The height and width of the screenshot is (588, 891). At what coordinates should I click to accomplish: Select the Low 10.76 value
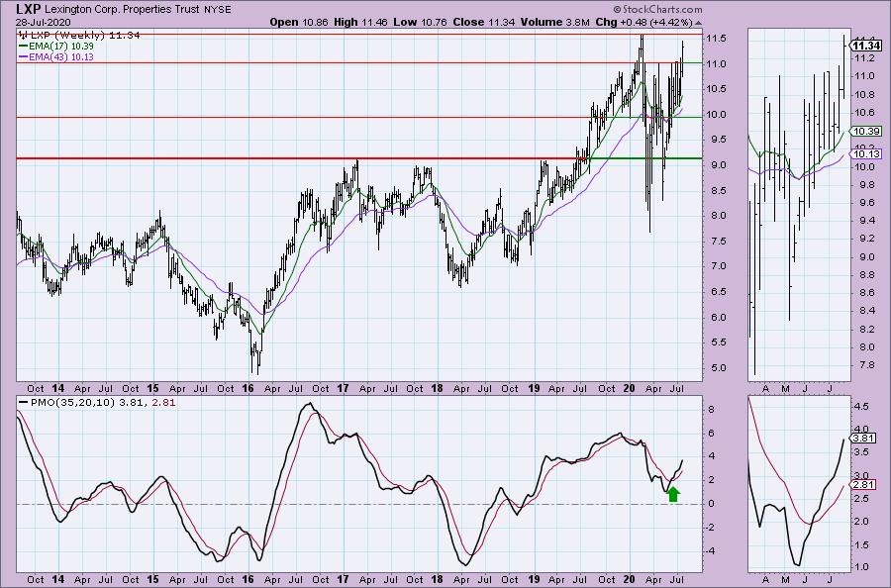pyautogui.click(x=420, y=22)
